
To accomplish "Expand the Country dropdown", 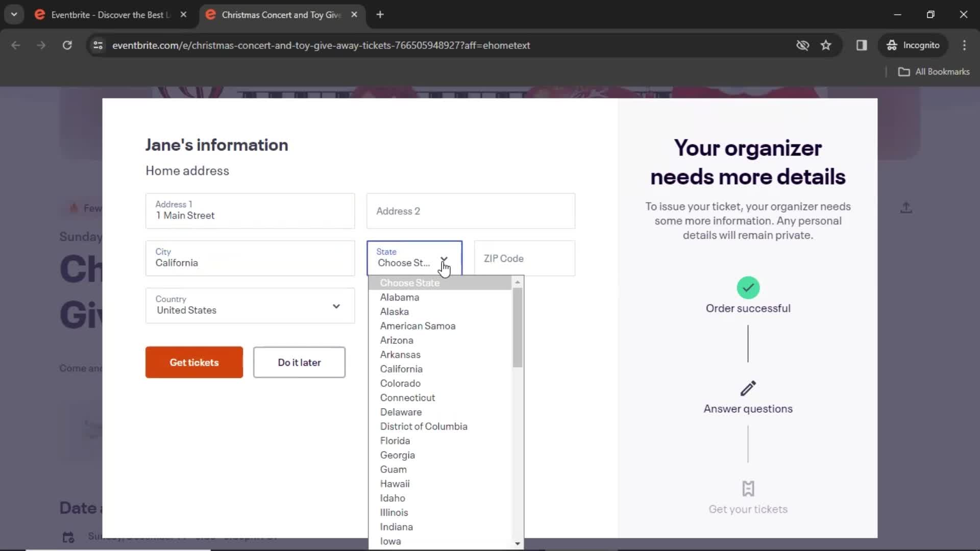I will click(336, 306).
